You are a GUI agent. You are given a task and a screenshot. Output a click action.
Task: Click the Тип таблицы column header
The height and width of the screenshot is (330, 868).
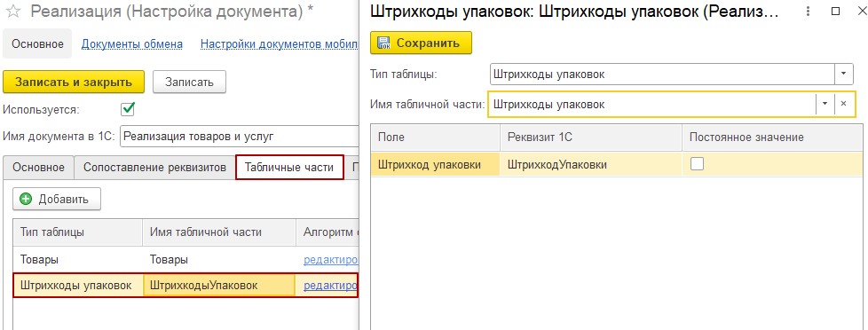[78, 232]
